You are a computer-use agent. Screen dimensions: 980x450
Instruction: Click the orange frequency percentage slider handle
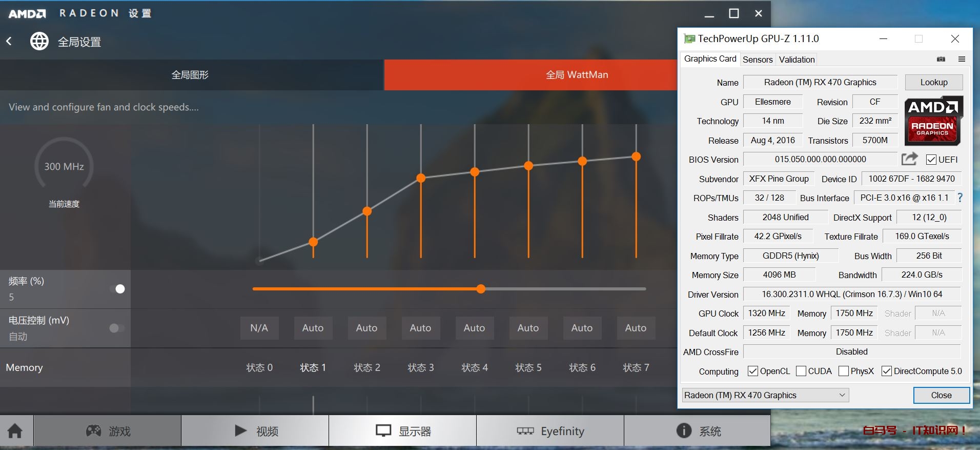tap(481, 289)
